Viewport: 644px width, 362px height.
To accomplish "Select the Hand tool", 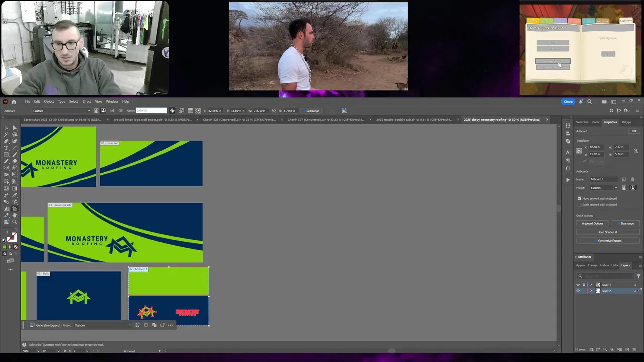I will coord(15,215).
